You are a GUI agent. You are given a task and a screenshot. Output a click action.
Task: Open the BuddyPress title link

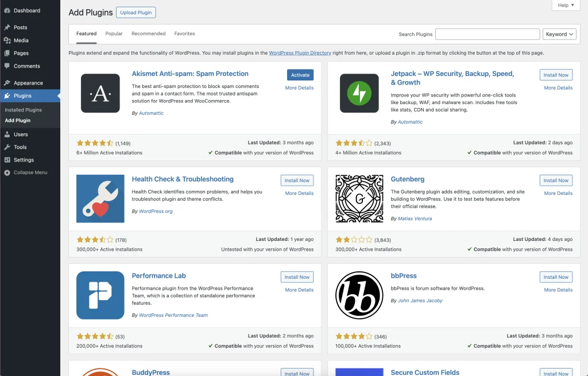tap(151, 372)
